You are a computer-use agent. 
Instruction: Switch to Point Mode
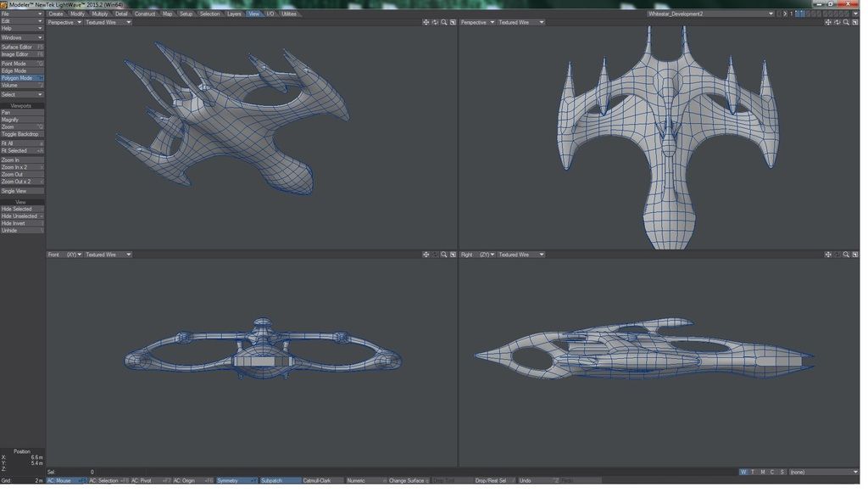[x=22, y=64]
